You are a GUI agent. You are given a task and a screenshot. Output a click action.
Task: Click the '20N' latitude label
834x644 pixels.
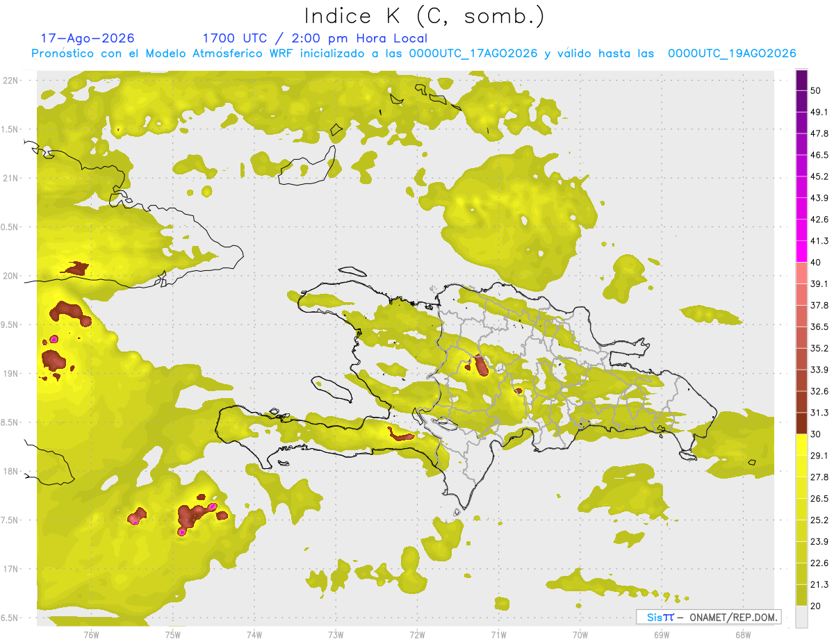(x=10, y=276)
